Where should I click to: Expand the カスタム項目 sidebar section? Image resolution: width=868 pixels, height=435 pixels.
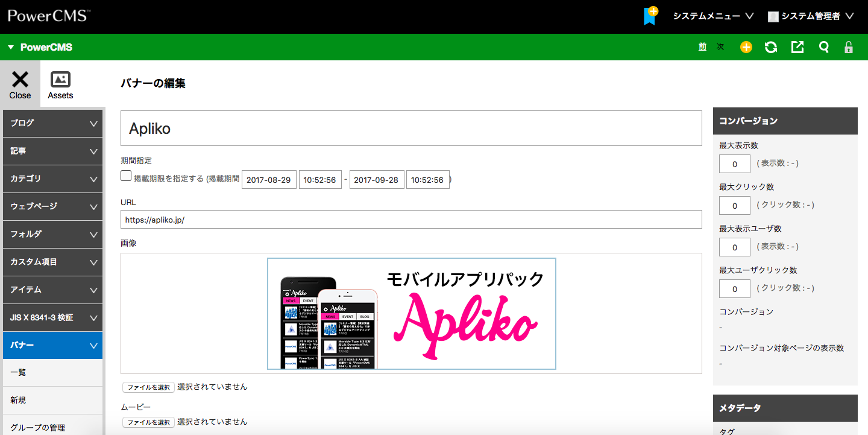coord(52,262)
